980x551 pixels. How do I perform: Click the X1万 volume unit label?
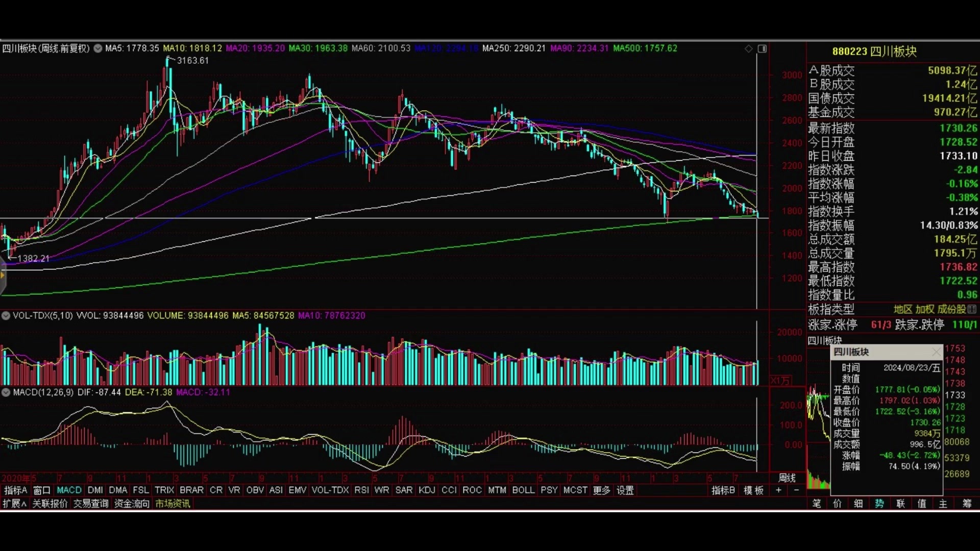click(x=780, y=380)
